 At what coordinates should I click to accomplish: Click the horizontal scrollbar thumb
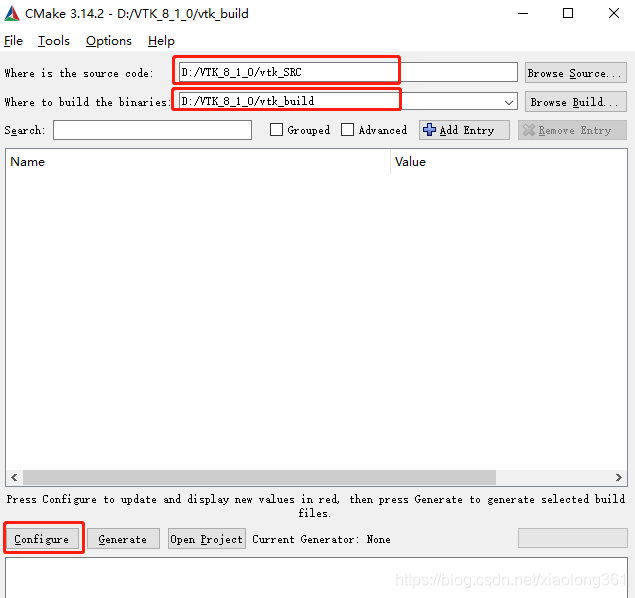[x=259, y=477]
